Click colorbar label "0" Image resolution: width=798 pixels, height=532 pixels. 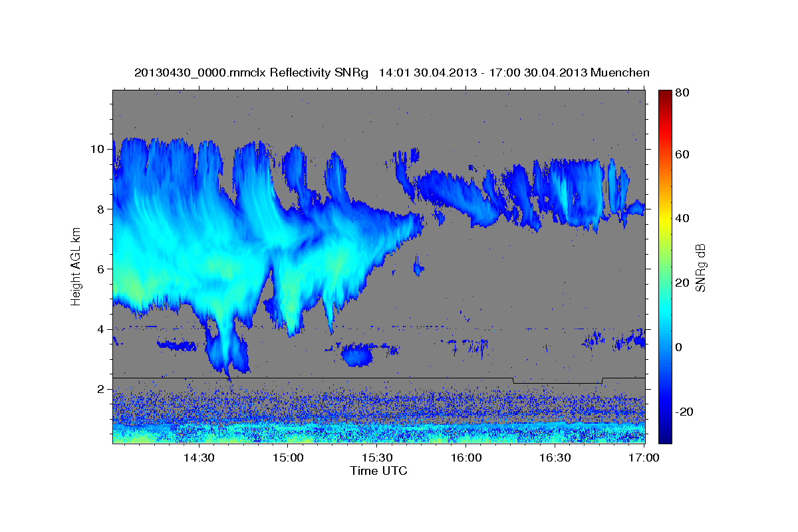[679, 347]
